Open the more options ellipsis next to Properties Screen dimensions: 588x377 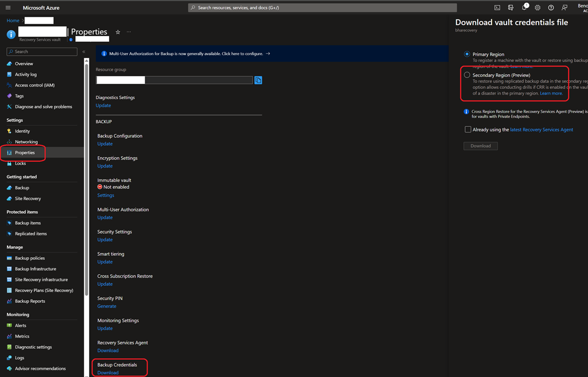coord(129,32)
